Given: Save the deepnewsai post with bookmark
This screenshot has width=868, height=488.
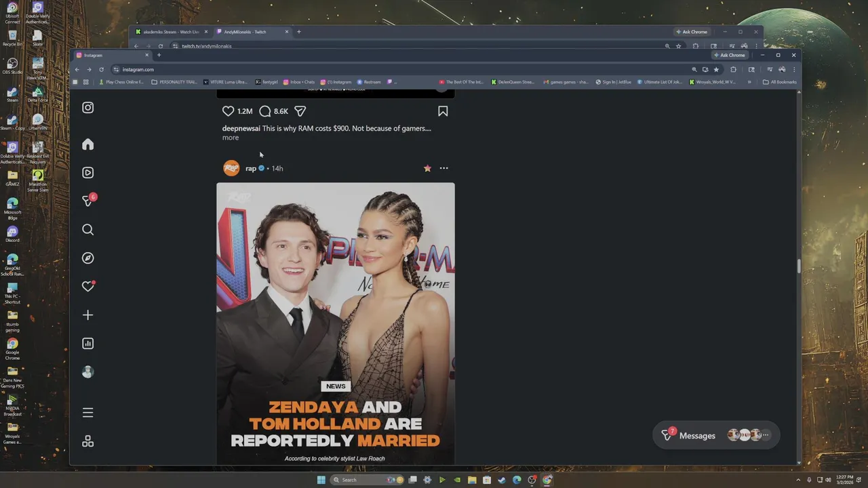Looking at the screenshot, I should tap(443, 111).
